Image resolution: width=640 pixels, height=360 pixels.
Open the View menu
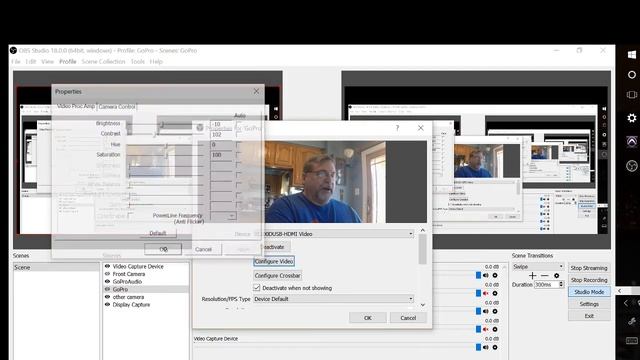[x=47, y=62]
